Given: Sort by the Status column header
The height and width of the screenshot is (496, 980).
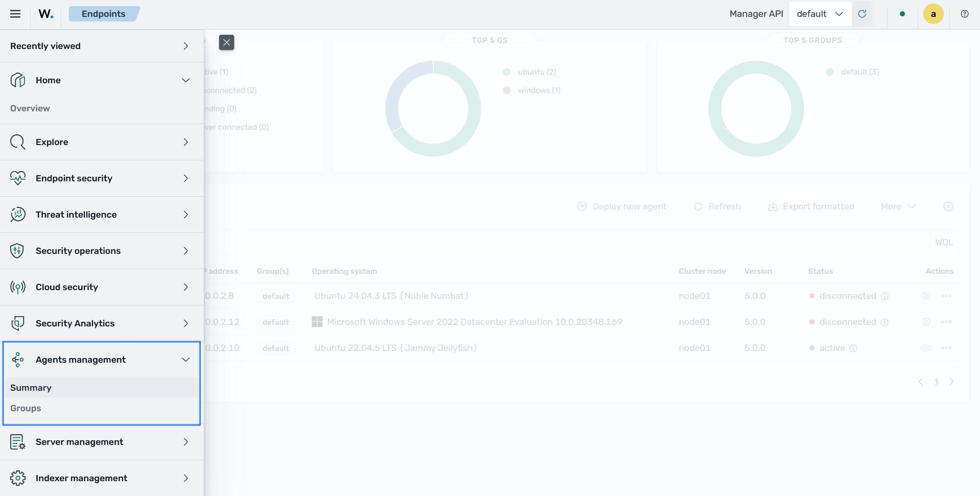Looking at the screenshot, I should click(820, 271).
